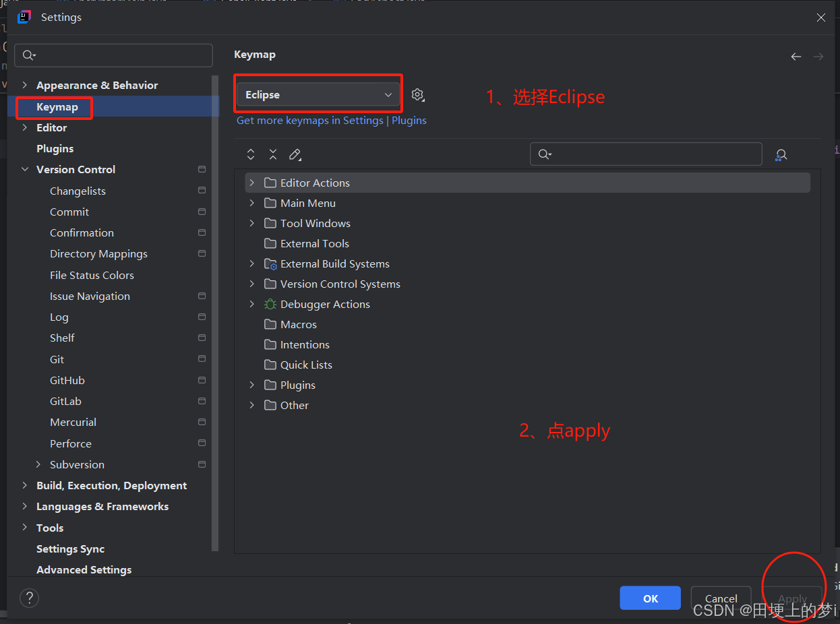Select Macros in keymap list
This screenshot has height=624, width=840.
click(299, 324)
